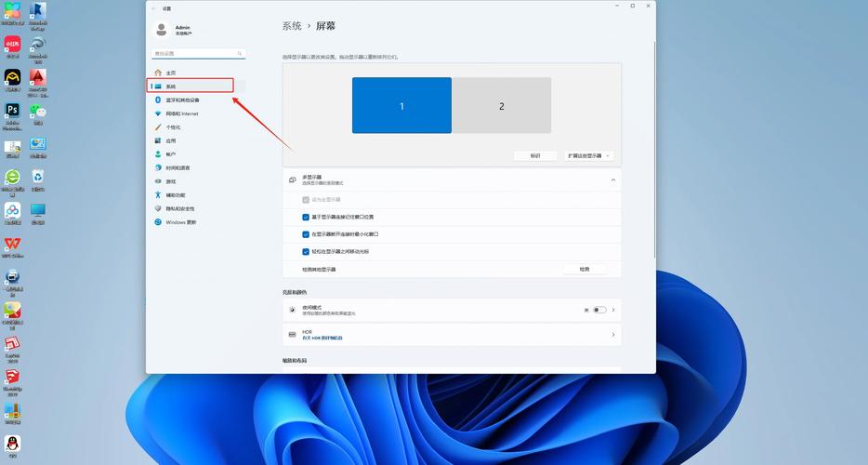Open LayOut icon on the desktop

tap(12, 343)
